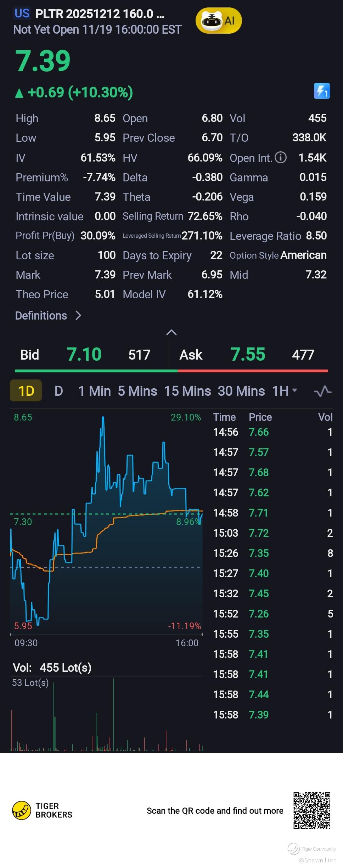Select the 1D chart tab

click(x=26, y=391)
